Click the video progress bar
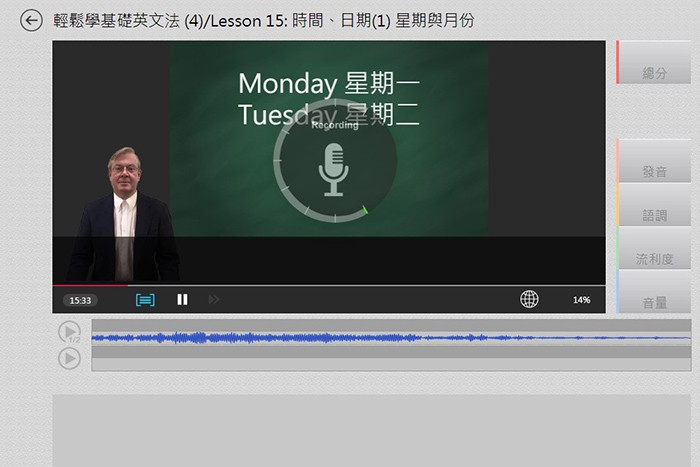700x467 pixels. click(x=329, y=285)
